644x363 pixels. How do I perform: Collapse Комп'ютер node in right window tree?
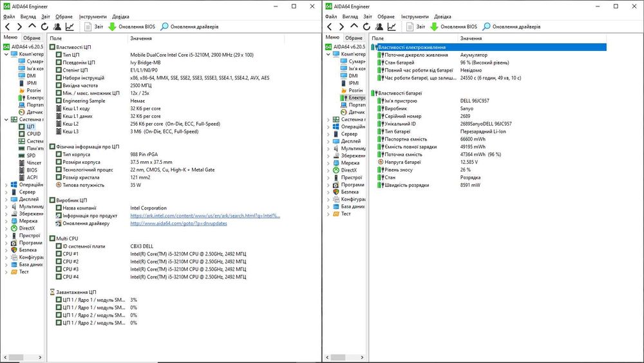[328, 54]
